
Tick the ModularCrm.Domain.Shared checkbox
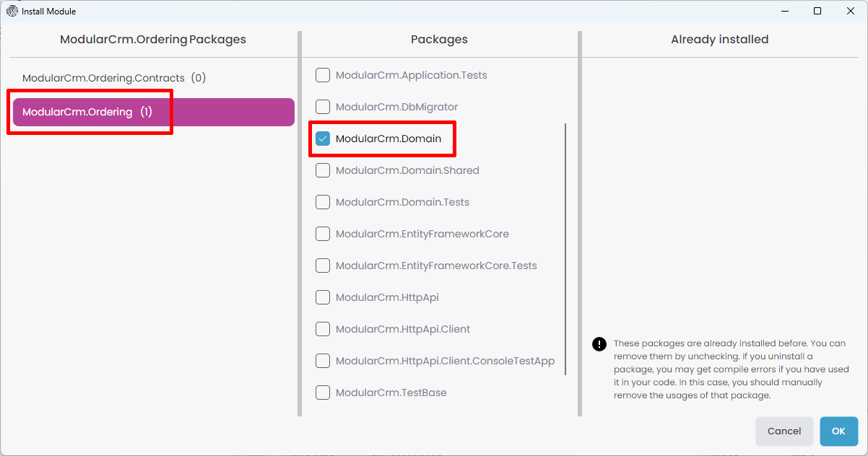pos(323,170)
